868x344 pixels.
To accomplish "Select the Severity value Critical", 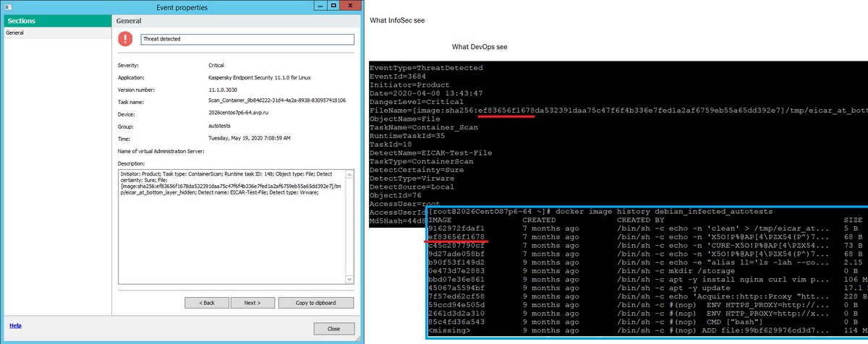I will coord(218,65).
